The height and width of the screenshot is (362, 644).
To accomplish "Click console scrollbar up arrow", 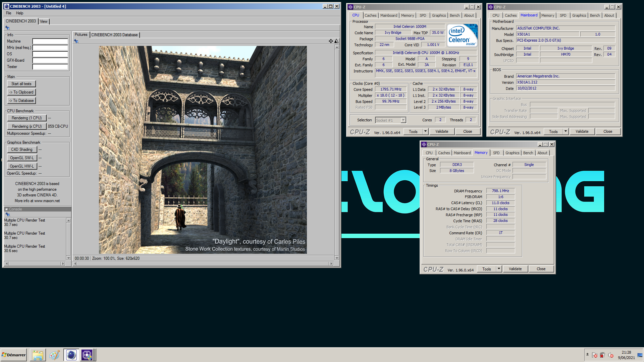I will 68,221.
